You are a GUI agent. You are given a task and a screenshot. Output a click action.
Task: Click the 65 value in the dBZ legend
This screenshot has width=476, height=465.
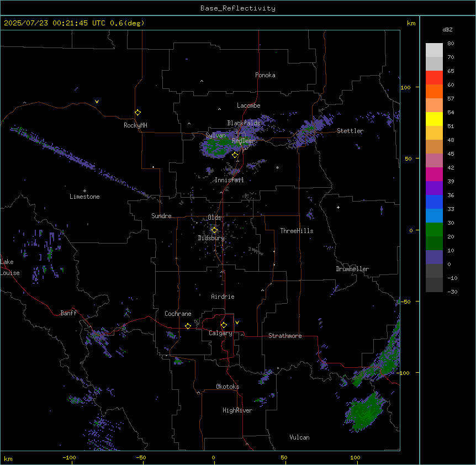[451, 71]
